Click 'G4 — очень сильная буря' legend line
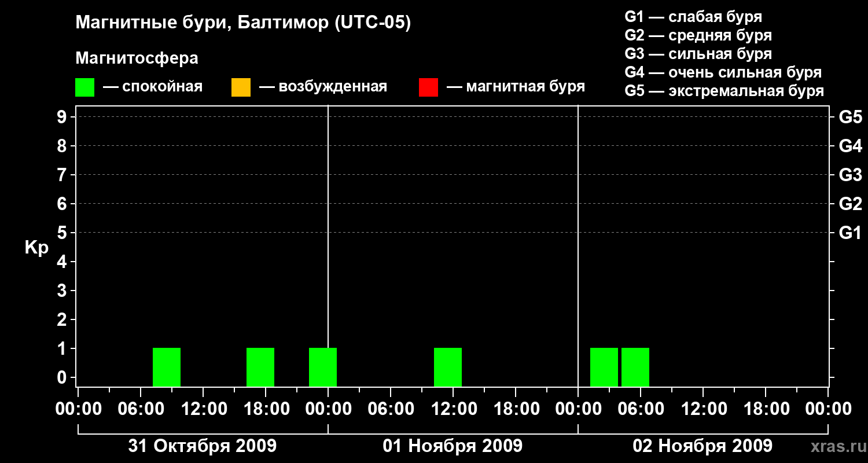The image size is (868, 463). click(x=723, y=72)
